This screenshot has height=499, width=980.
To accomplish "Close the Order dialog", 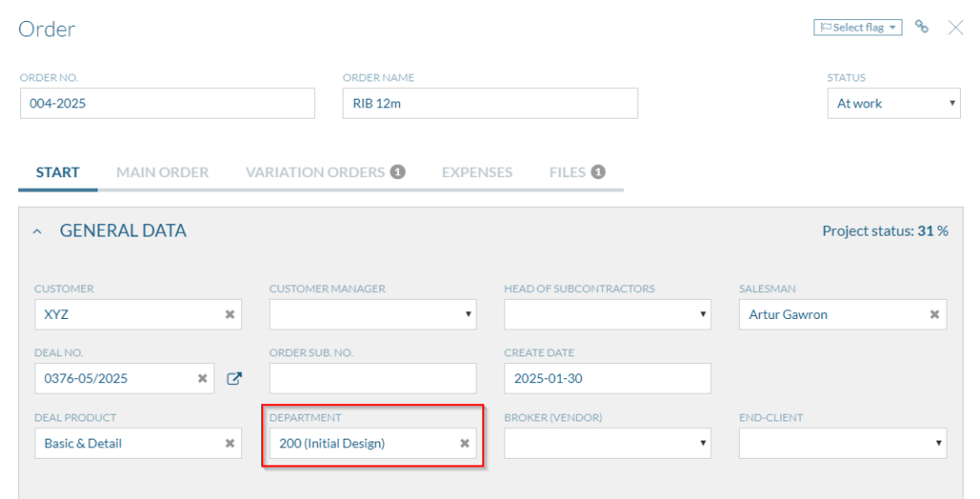I will click(956, 27).
